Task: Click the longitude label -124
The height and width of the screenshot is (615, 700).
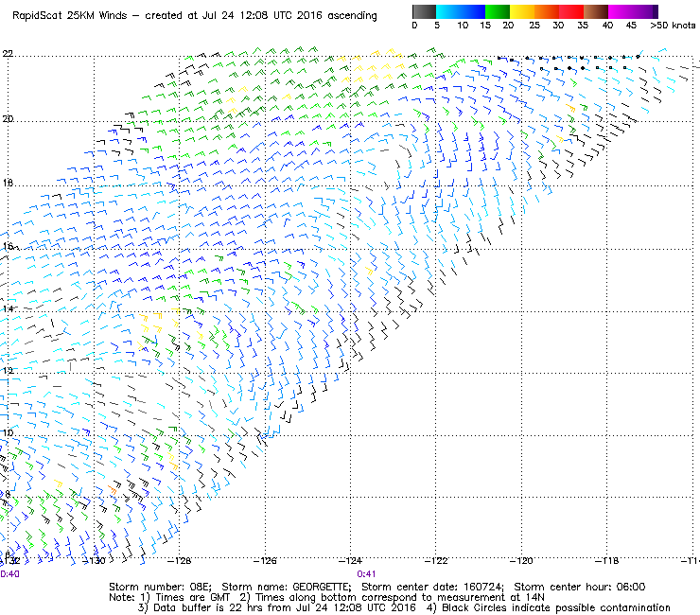Action: 350,561
